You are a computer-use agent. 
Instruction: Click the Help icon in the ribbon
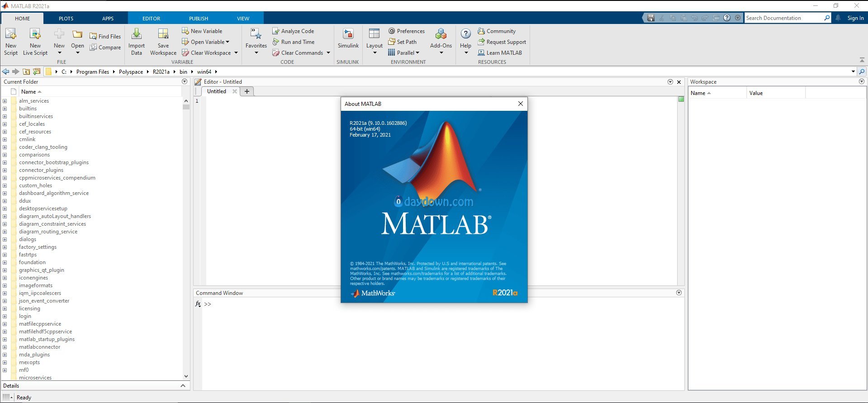pyautogui.click(x=465, y=34)
